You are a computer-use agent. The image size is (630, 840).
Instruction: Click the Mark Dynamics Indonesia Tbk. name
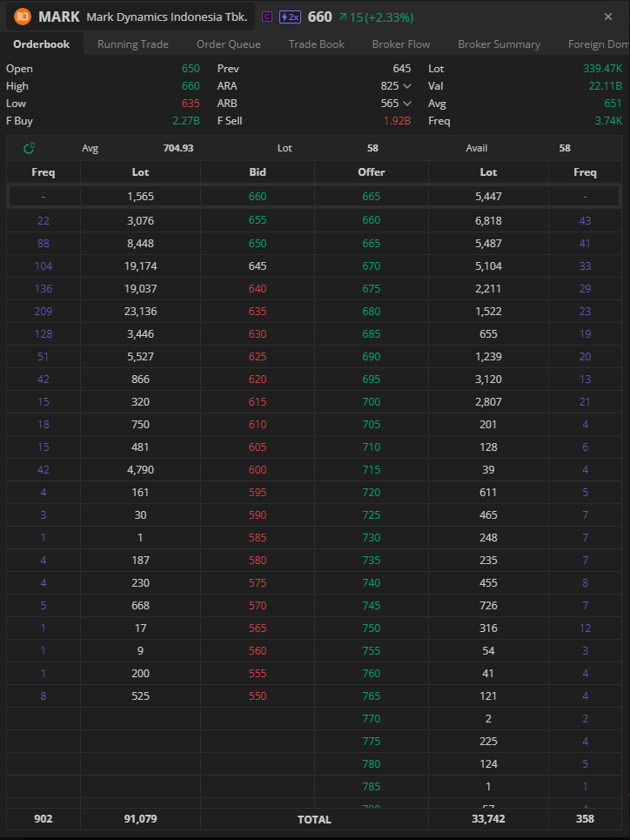point(167,17)
